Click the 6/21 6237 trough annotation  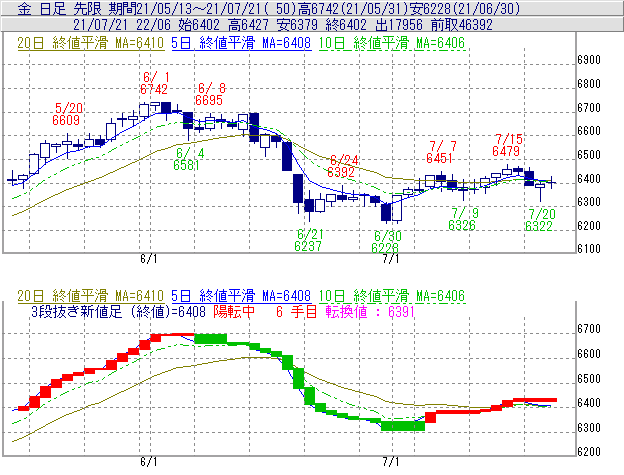308,240
